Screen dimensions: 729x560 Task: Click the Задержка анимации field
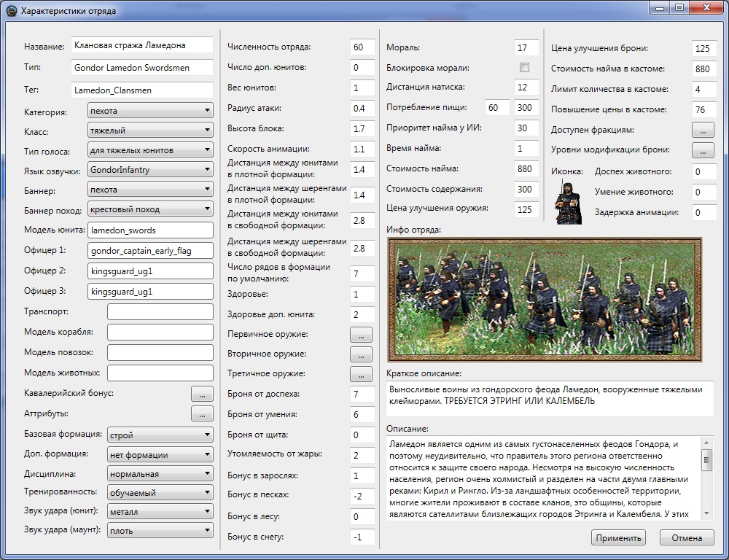tap(704, 213)
